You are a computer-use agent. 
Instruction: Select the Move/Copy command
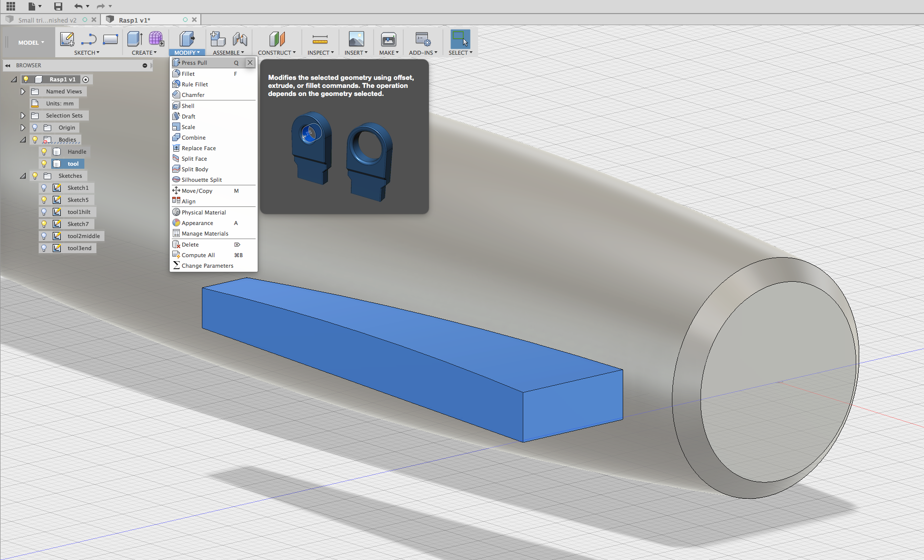coord(196,190)
